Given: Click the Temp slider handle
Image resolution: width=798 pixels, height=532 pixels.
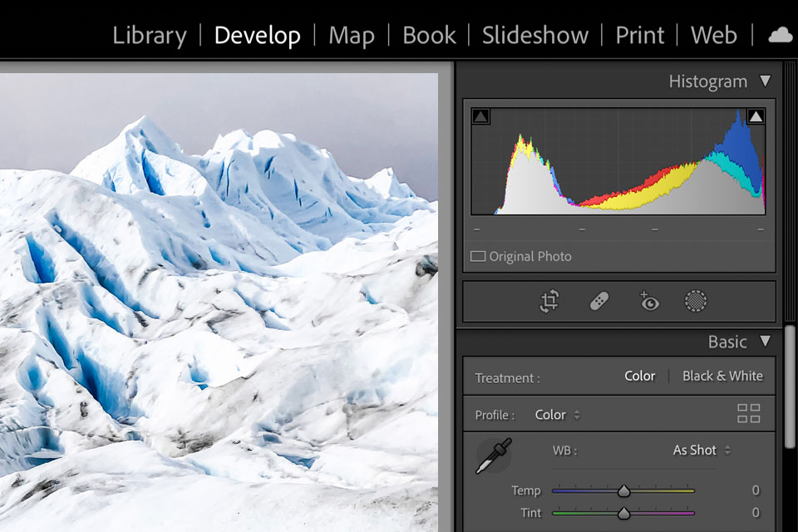Looking at the screenshot, I should point(624,491).
